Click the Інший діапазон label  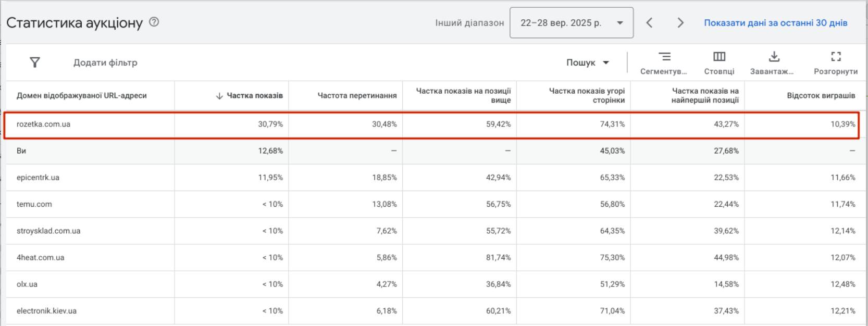469,23
